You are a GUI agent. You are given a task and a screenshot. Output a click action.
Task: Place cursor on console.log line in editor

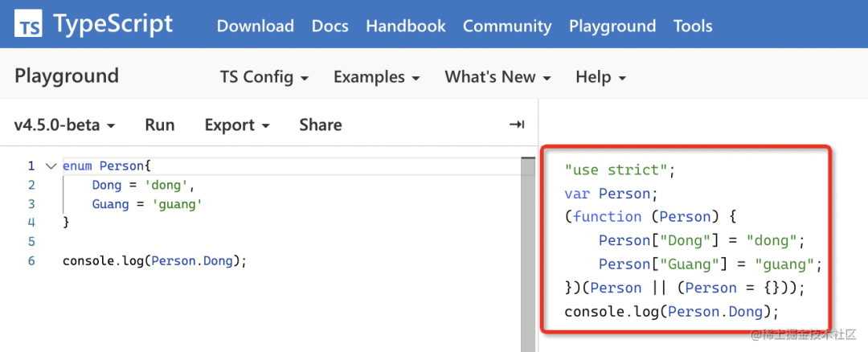154,261
